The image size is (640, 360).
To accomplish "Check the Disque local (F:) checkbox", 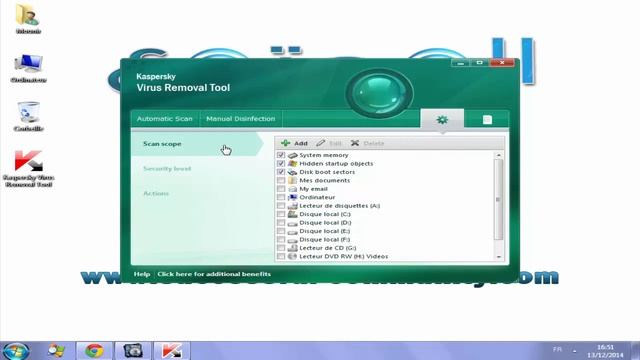I will coord(281,240).
